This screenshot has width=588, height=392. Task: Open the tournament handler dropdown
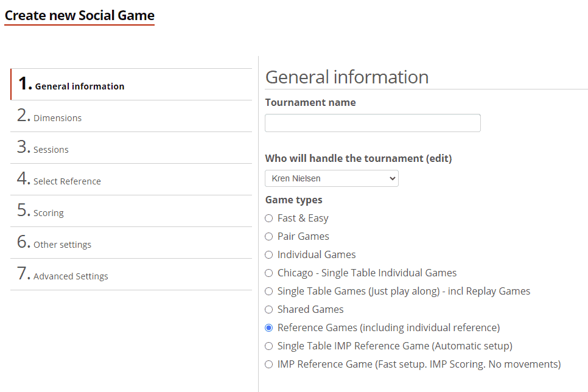[331, 178]
